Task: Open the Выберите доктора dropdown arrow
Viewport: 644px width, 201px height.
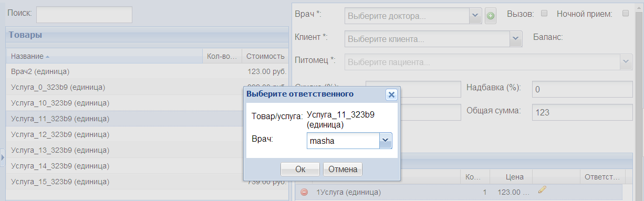Action: click(x=475, y=16)
